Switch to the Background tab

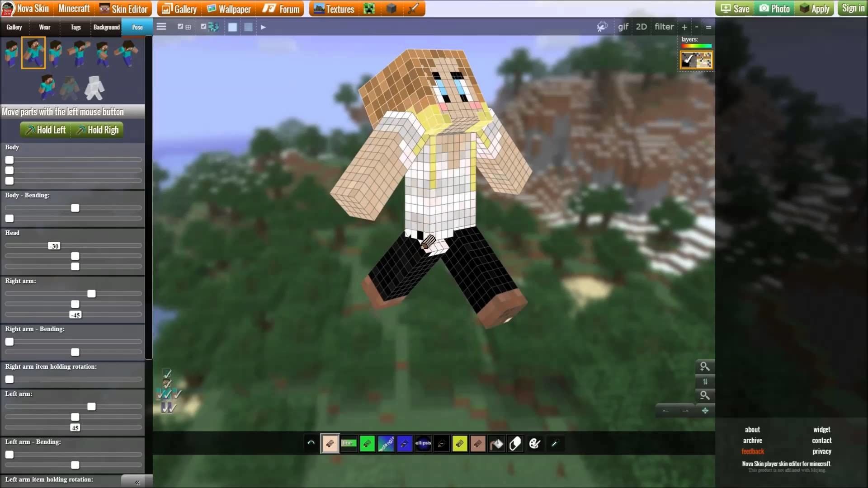106,27
